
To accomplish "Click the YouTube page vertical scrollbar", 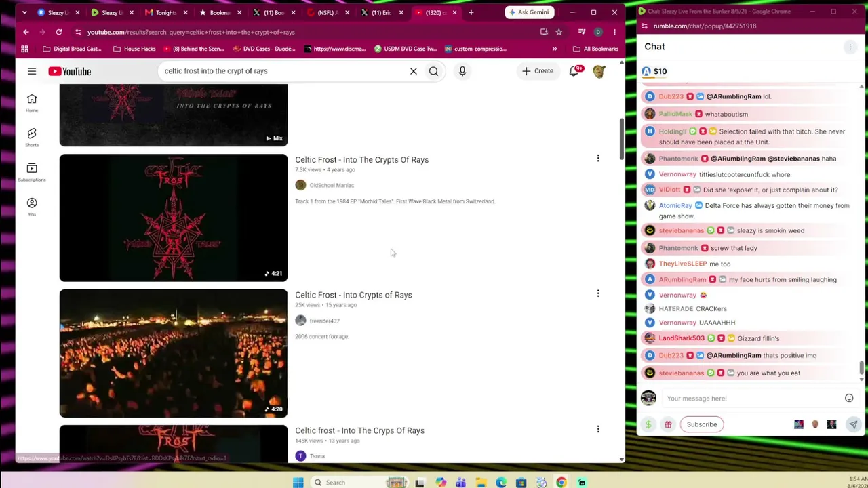I will [620, 139].
